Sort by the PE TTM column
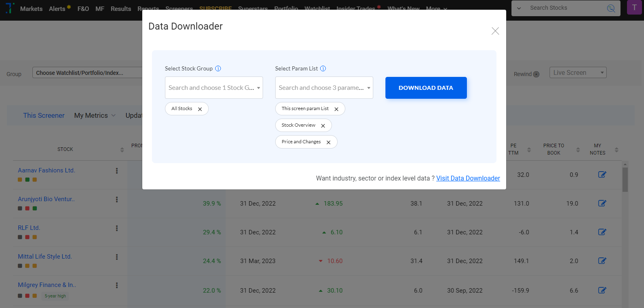The width and height of the screenshot is (644, 308). (x=529, y=150)
